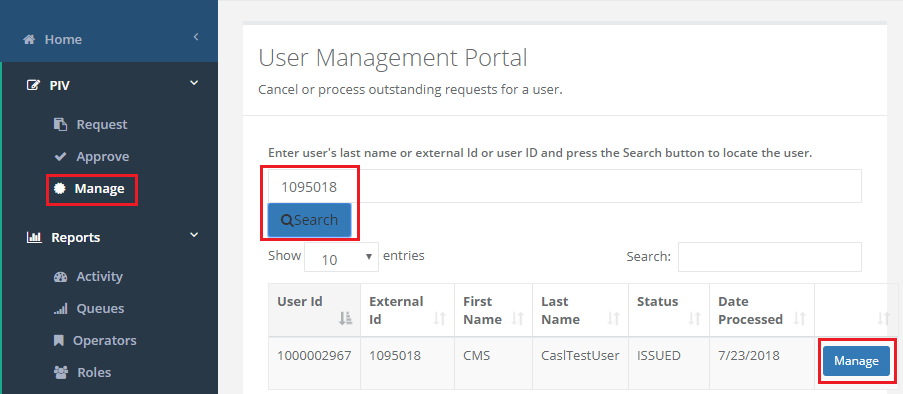
Task: Open the Queues report
Action: (x=100, y=309)
